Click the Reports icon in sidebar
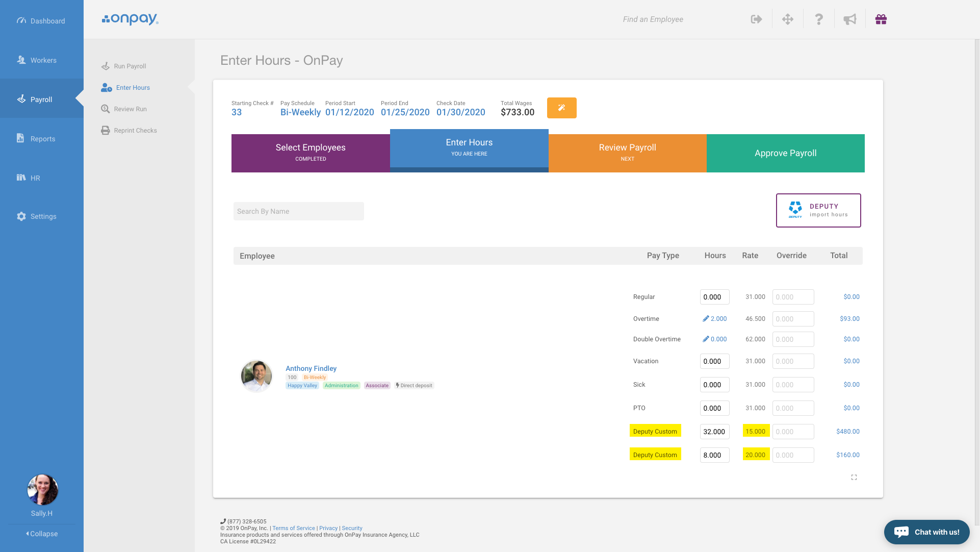 [x=20, y=138]
